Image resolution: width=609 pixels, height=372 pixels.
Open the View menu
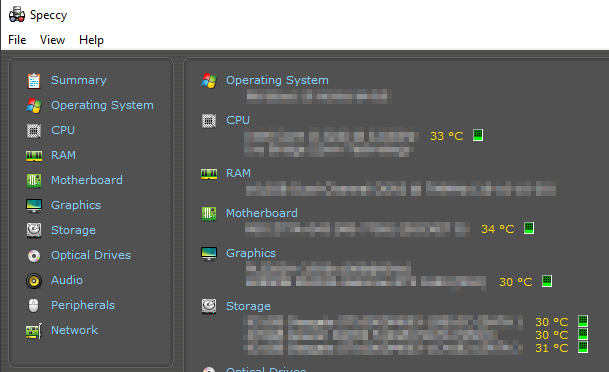pos(52,40)
